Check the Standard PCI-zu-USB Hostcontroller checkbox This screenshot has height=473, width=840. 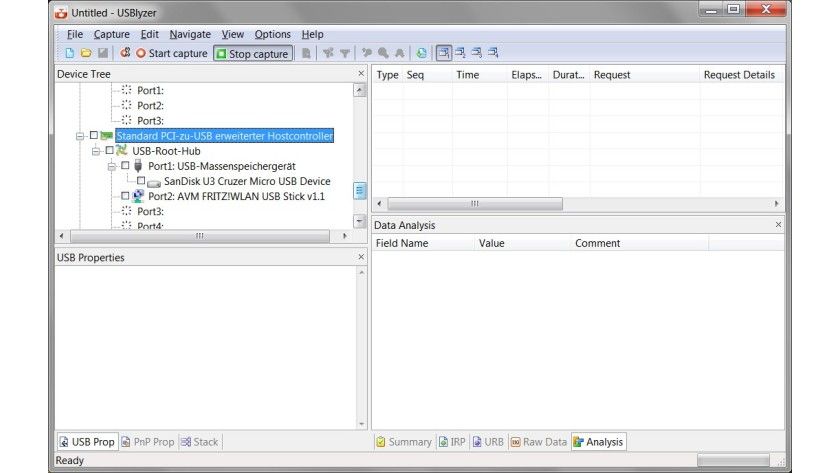[94, 136]
